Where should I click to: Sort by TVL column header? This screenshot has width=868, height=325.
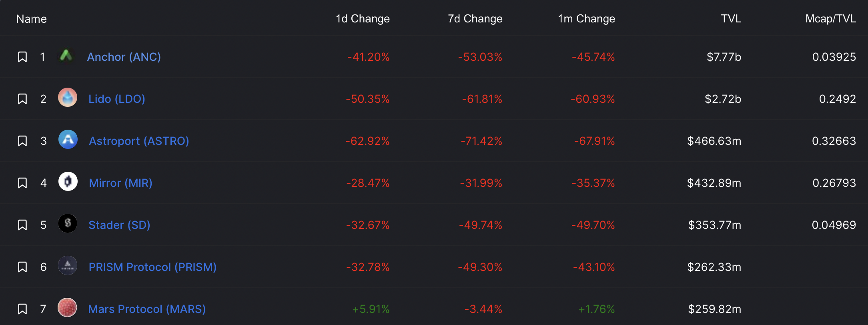[x=731, y=19]
